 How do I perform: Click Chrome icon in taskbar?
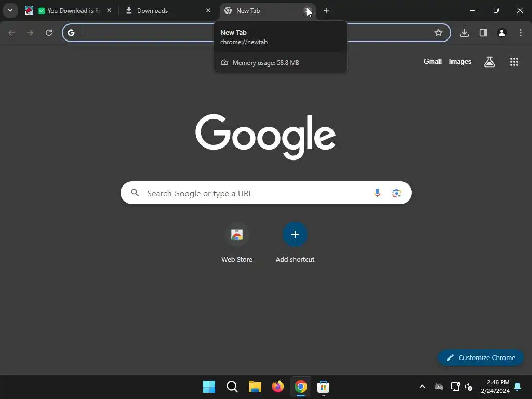click(x=301, y=387)
